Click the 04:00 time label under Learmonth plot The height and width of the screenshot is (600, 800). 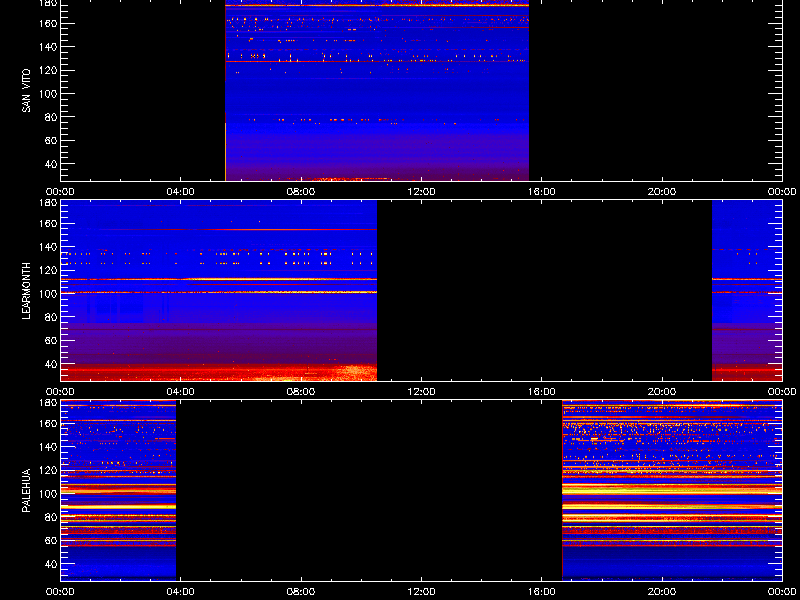[x=181, y=392]
